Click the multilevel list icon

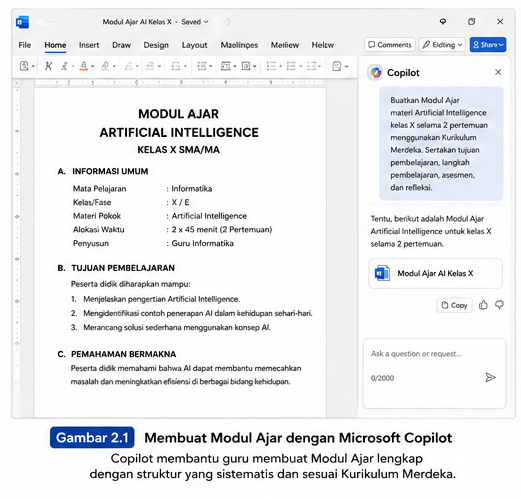click(311, 66)
